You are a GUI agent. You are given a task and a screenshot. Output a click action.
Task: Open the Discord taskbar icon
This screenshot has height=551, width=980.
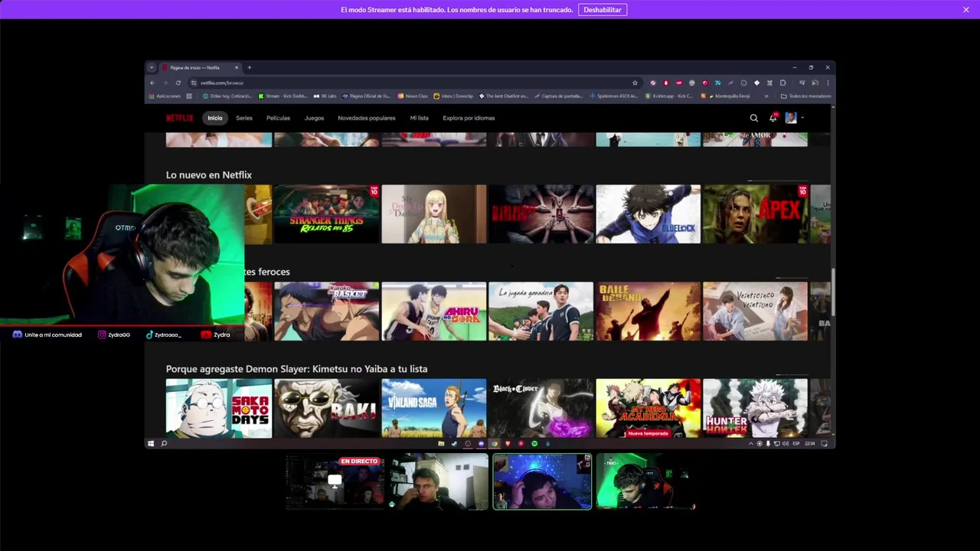[481, 443]
